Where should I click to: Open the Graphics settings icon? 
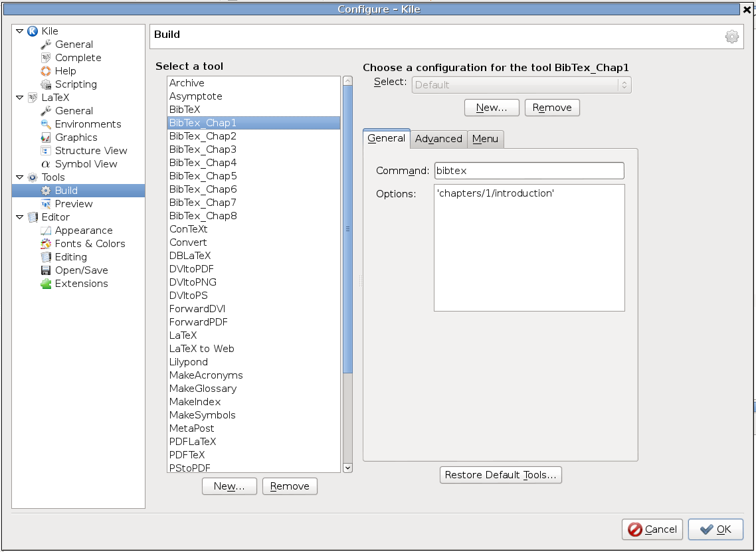[46, 138]
